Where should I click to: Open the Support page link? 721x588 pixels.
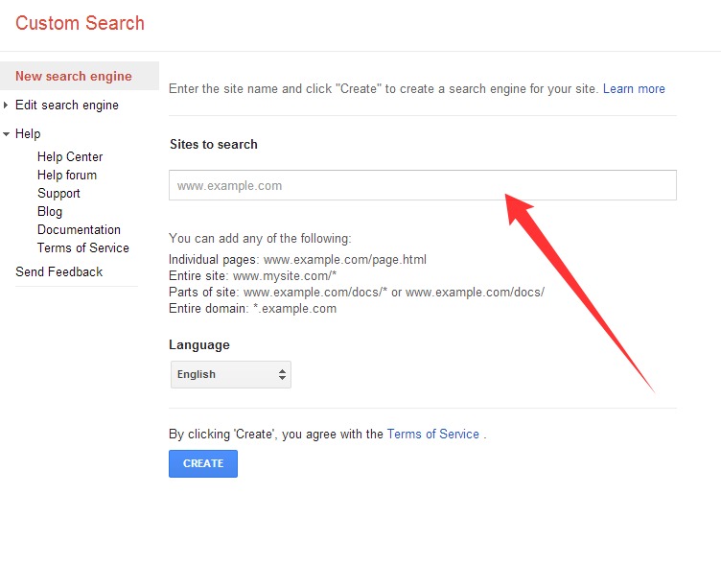pyautogui.click(x=58, y=193)
